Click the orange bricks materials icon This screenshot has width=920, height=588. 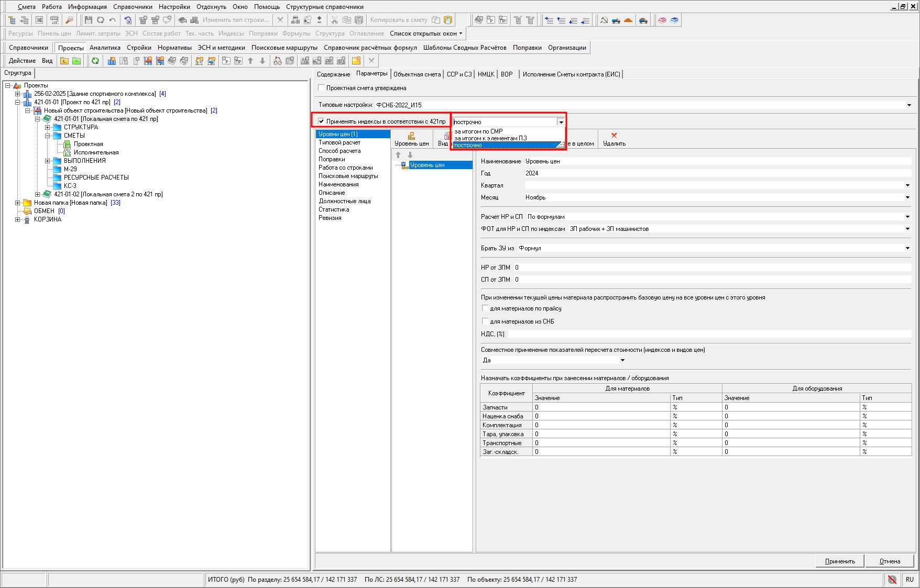coord(628,20)
